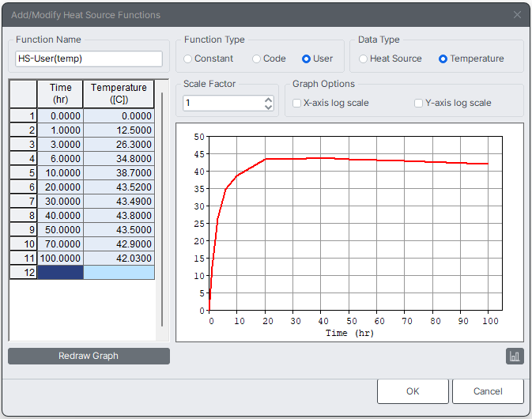The width and height of the screenshot is (532, 419).
Task: Click the temperature cell 43.5000
Action: click(x=119, y=230)
